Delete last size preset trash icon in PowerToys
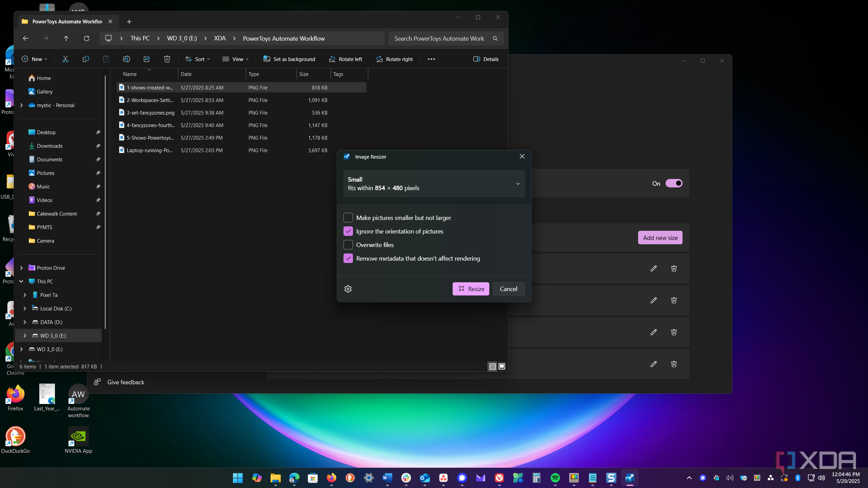This screenshot has height=488, width=868. pyautogui.click(x=674, y=364)
